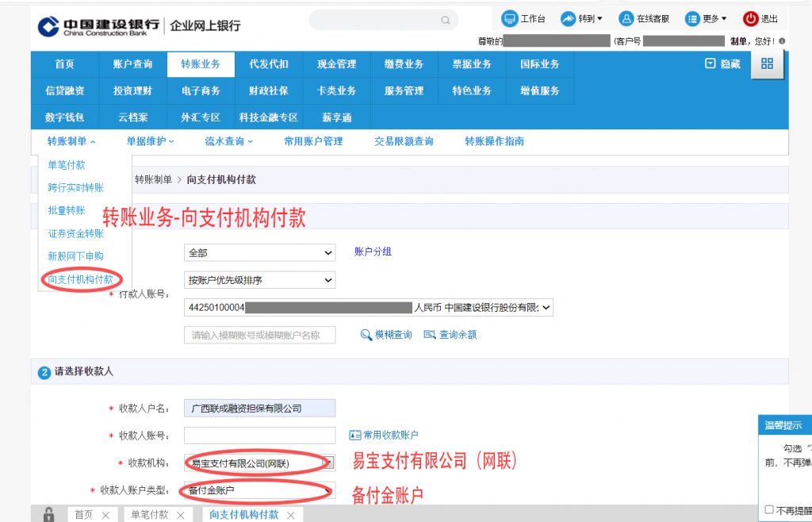Open 缴费业务 menu

click(x=404, y=64)
